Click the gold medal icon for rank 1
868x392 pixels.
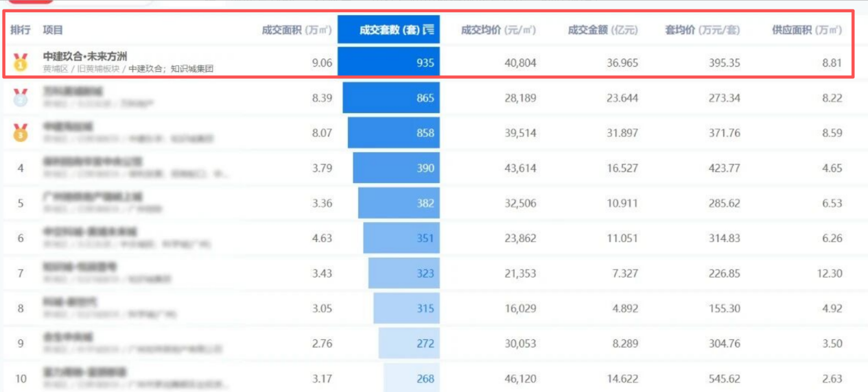(x=21, y=62)
